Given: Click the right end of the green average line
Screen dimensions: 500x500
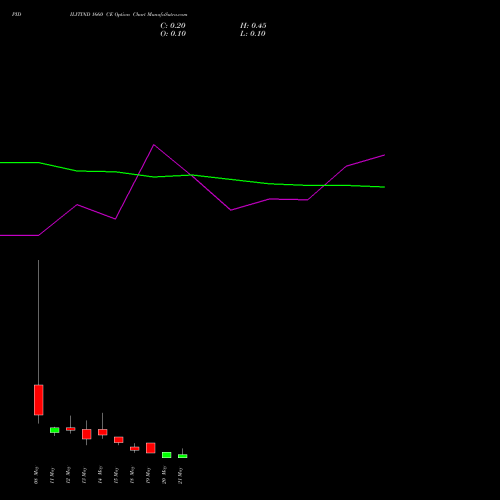Looking at the screenshot, I should click(x=384, y=187).
